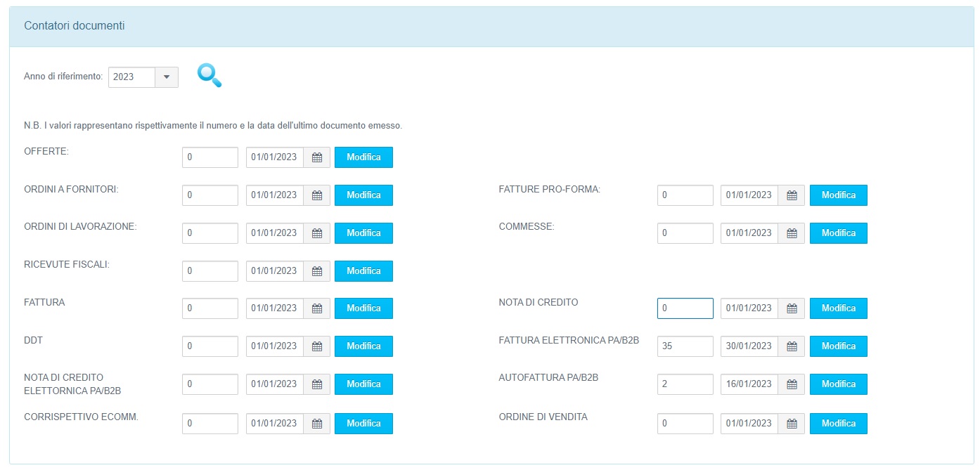This screenshot has width=980, height=470.
Task: Click Modifica for CORRISPETTIVO ECOMM.
Action: (363, 424)
